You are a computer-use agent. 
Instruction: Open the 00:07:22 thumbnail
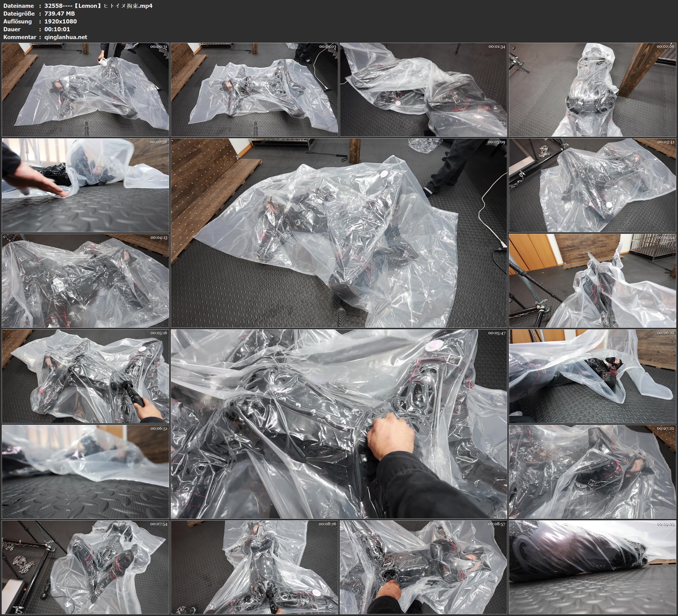pos(593,472)
